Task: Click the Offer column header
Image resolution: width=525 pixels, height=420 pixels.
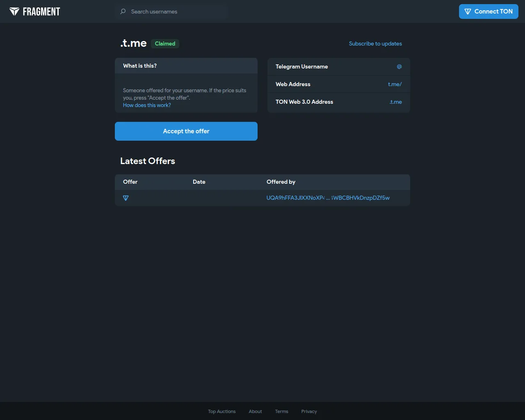Action: 130,182
